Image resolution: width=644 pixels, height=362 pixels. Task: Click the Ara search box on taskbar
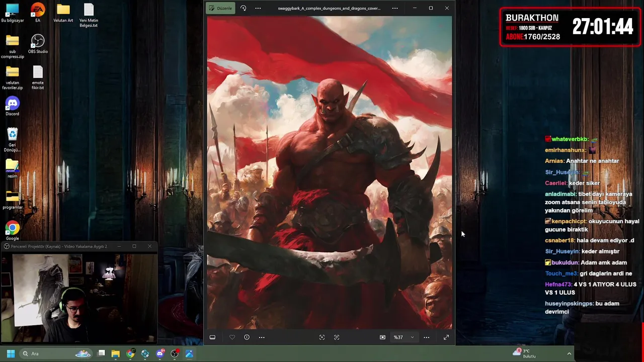coord(56,354)
